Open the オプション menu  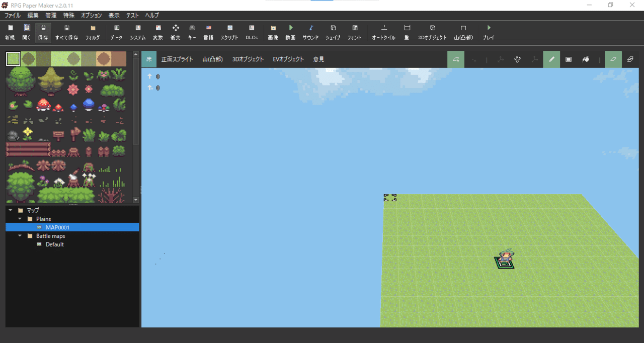point(91,15)
